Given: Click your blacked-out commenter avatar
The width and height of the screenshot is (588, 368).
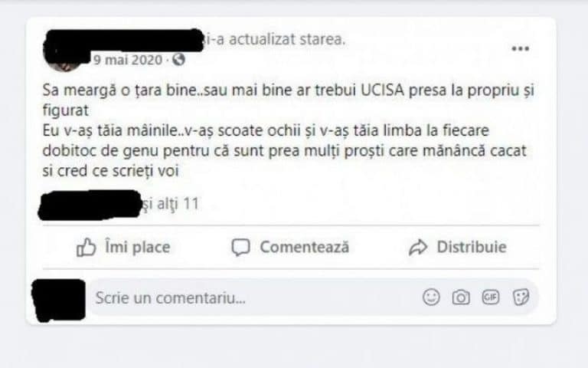Looking at the screenshot, I should tap(58, 300).
